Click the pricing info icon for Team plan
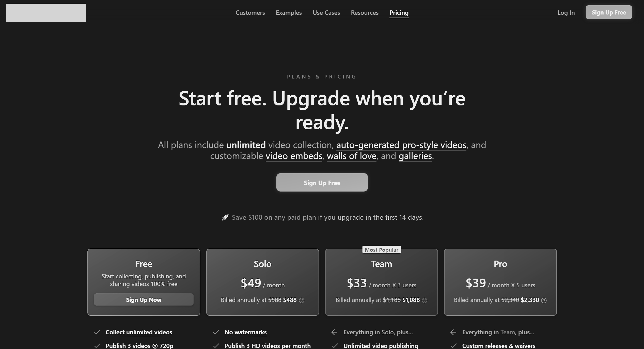644x349 pixels. (x=425, y=300)
